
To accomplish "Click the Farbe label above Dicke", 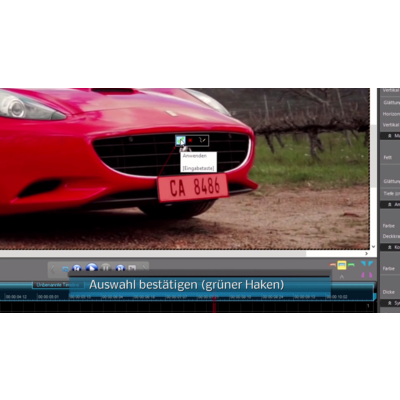I will click(389, 268).
